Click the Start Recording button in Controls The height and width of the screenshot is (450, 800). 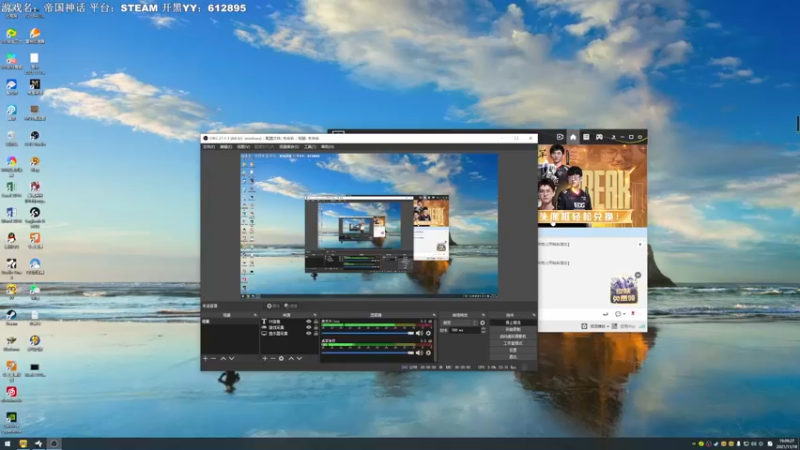tap(513, 330)
